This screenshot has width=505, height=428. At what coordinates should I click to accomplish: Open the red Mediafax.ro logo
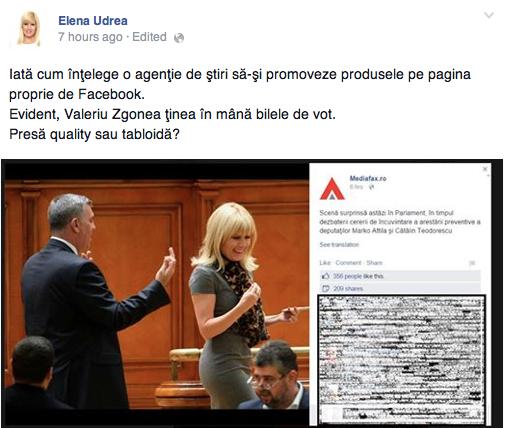point(332,189)
